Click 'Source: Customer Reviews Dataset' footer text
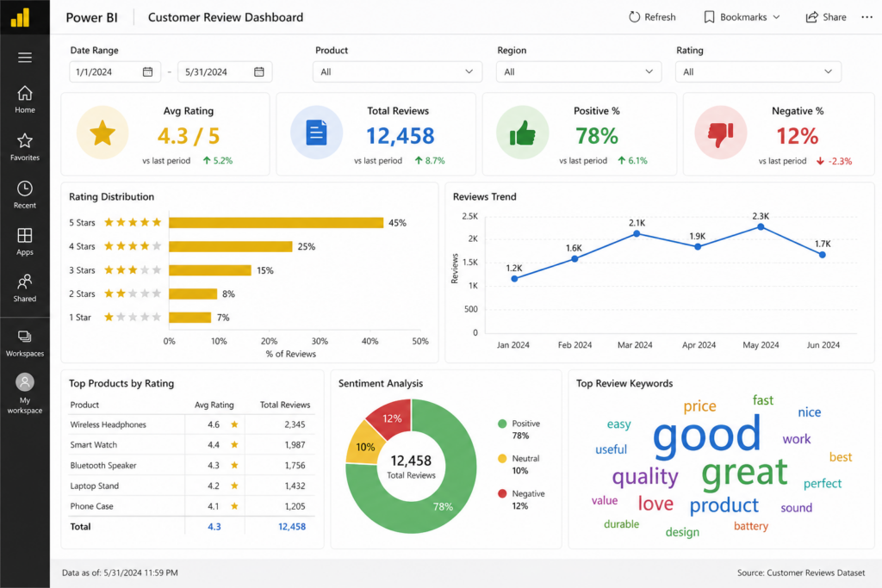This screenshot has height=588, width=882. 801,573
